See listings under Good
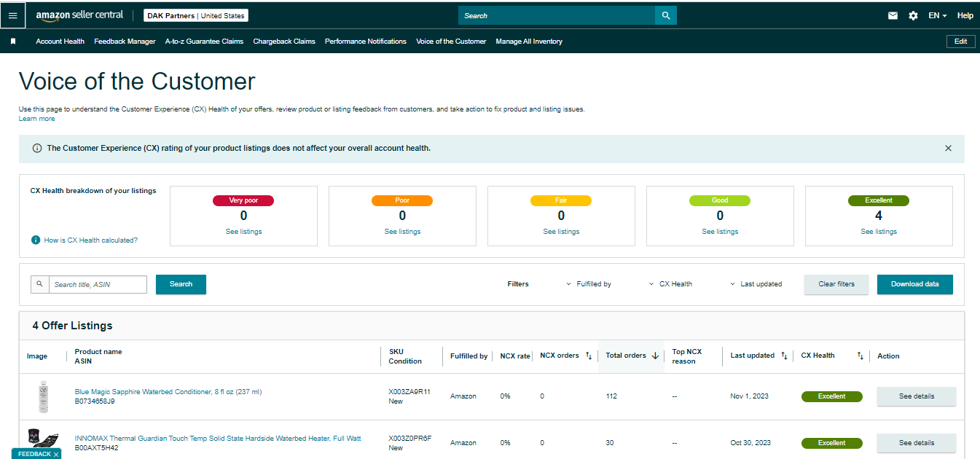The height and width of the screenshot is (459, 980). pyautogui.click(x=720, y=232)
